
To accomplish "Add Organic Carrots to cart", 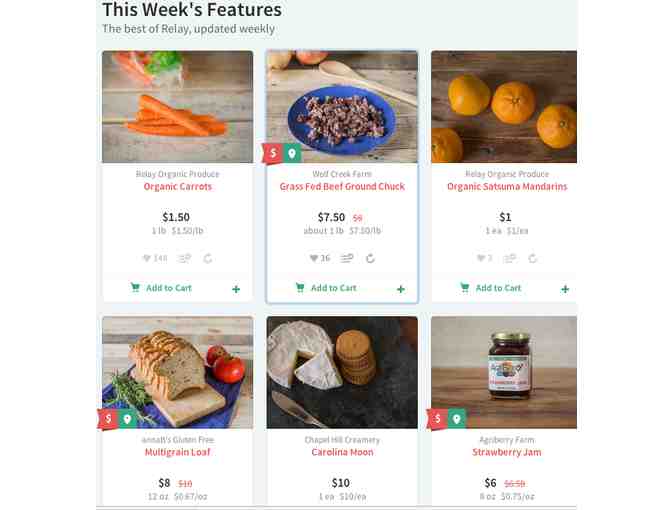I will 161,288.
